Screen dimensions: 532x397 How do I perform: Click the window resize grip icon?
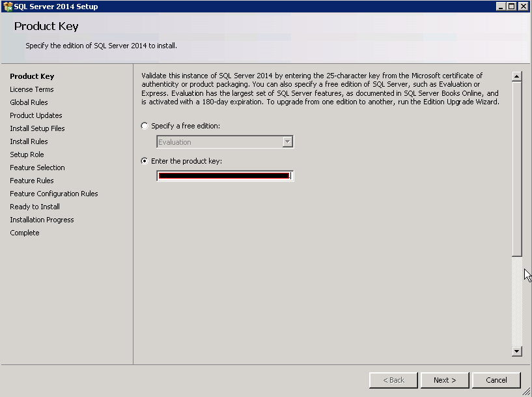point(527,392)
